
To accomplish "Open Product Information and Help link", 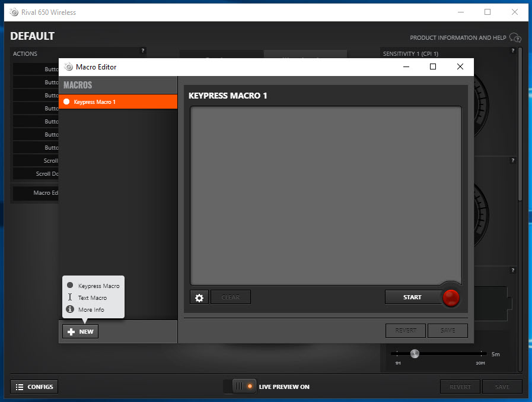I will click(458, 38).
